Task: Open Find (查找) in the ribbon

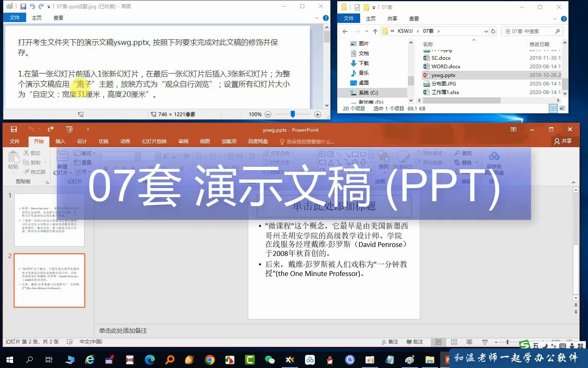Action: point(465,153)
